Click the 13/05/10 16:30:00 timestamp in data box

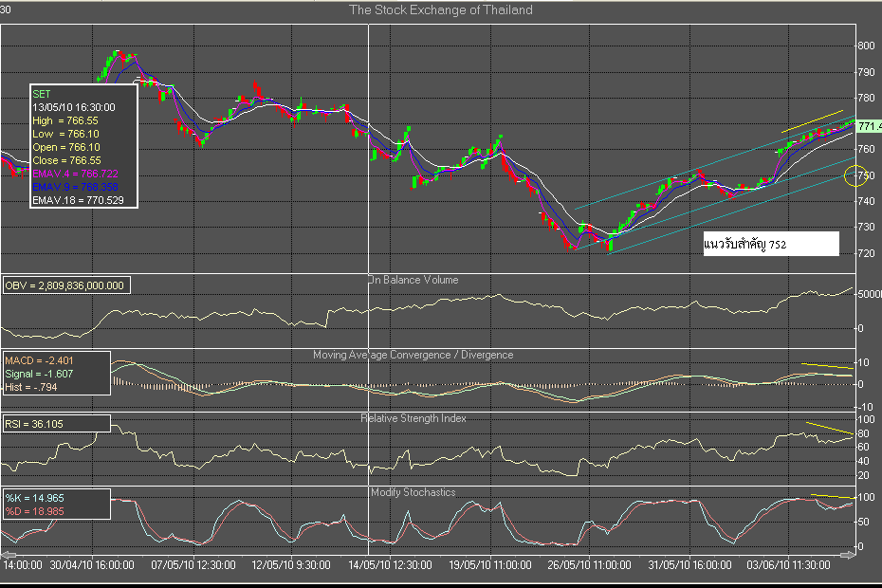[x=74, y=107]
